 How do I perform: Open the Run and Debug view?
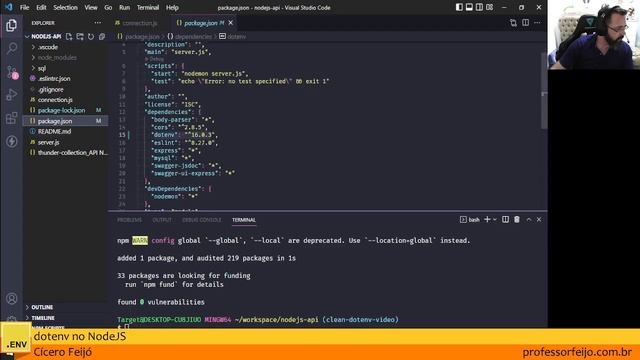[x=11, y=95]
